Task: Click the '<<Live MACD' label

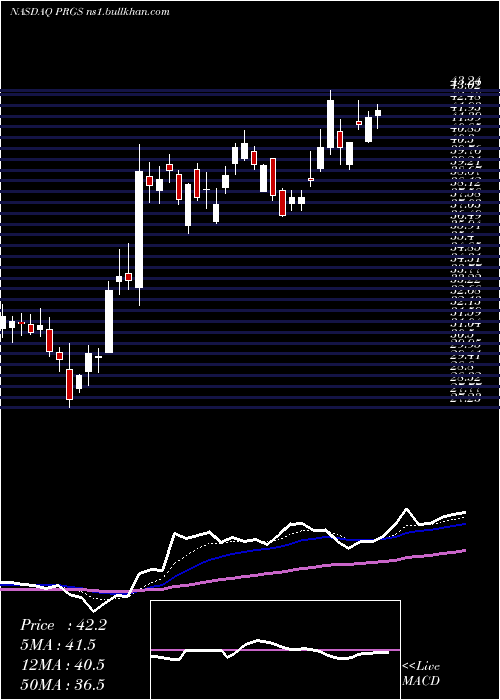Action: (421, 673)
